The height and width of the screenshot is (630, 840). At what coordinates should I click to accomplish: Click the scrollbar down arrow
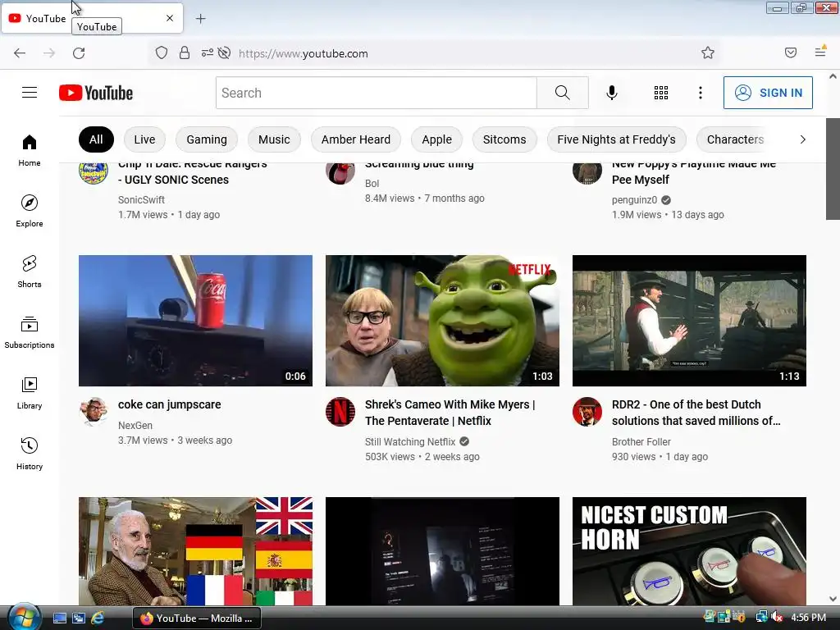pyautogui.click(x=833, y=599)
